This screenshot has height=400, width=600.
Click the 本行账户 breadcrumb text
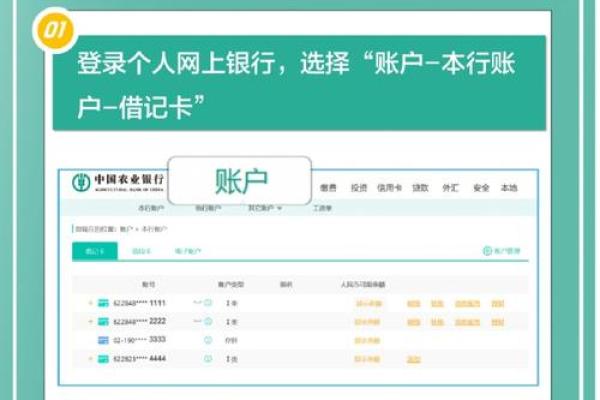pyautogui.click(x=155, y=229)
